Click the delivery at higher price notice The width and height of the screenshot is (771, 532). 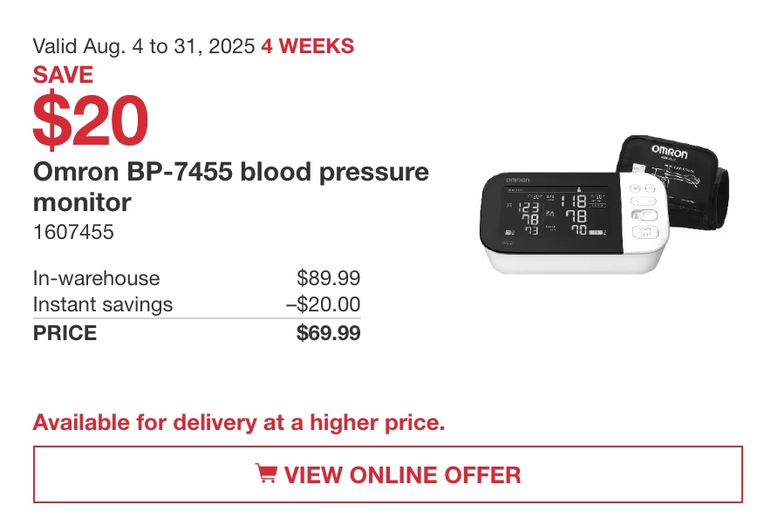tap(239, 423)
